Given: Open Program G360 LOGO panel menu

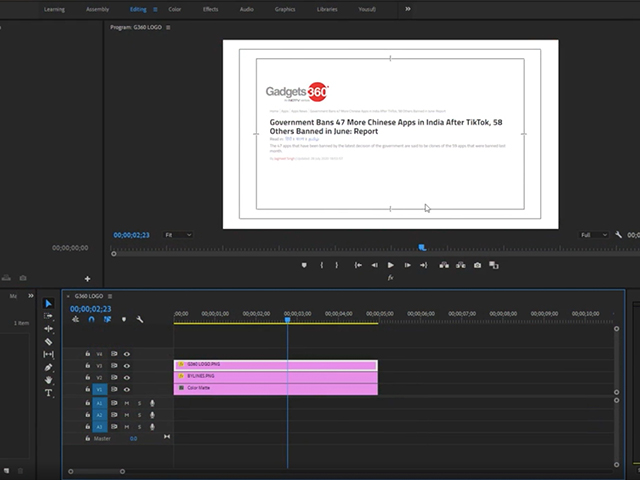Looking at the screenshot, I should point(168,27).
